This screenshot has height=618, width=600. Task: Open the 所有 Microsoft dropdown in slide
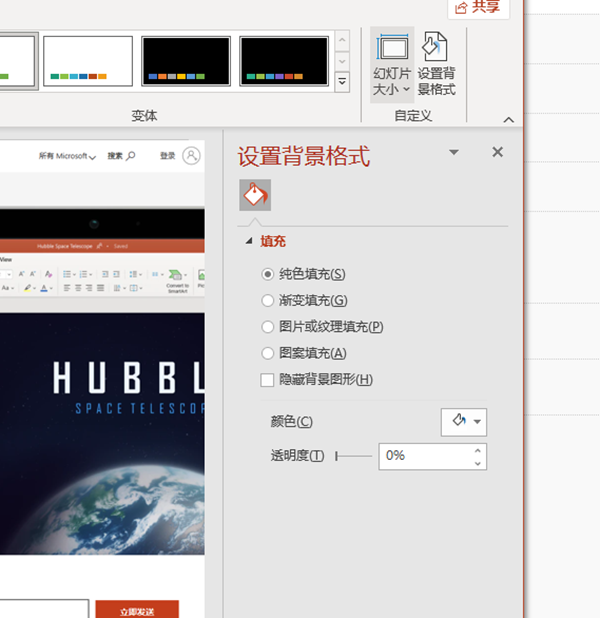pos(67,156)
